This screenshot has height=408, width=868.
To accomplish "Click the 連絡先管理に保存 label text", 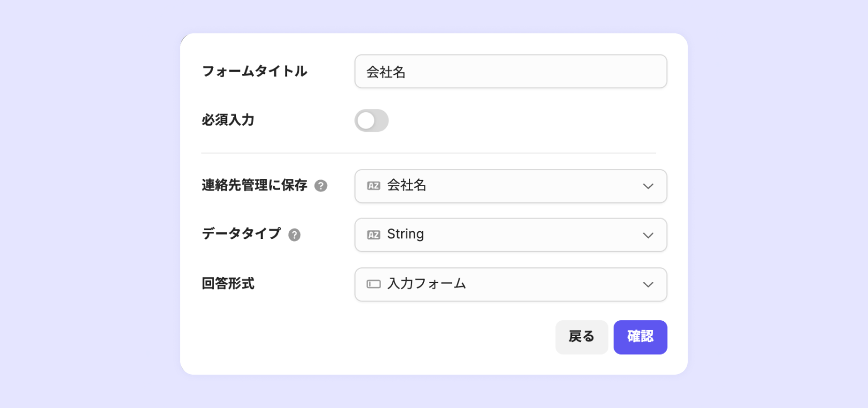I will point(254,186).
